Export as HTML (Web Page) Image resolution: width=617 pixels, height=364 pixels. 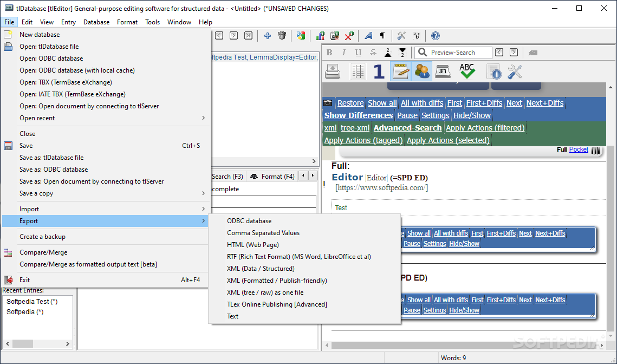304,245
